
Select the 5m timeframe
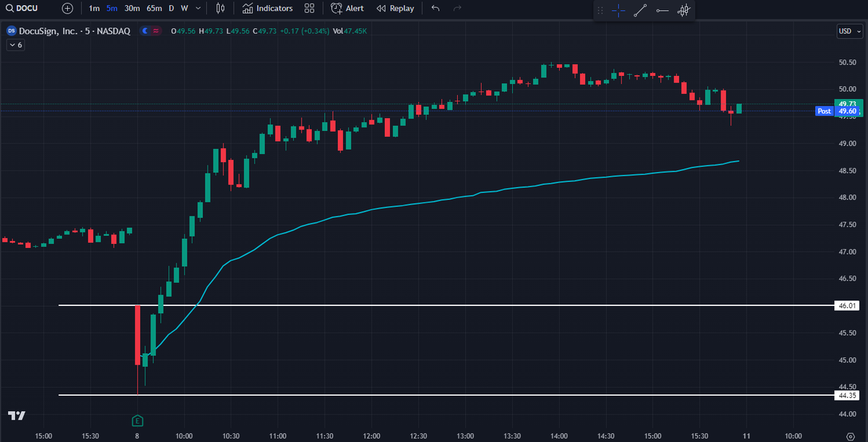[111, 9]
